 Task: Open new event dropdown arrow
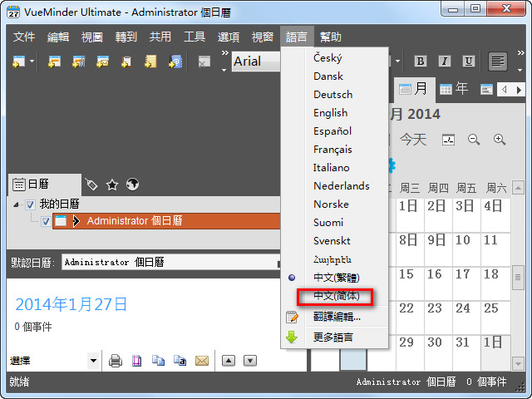click(x=32, y=62)
